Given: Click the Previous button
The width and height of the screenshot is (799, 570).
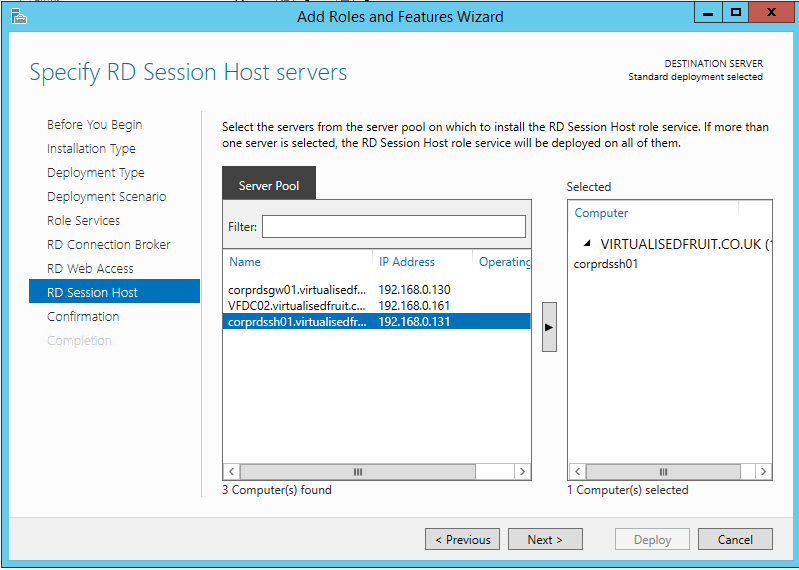Looking at the screenshot, I should tap(464, 539).
